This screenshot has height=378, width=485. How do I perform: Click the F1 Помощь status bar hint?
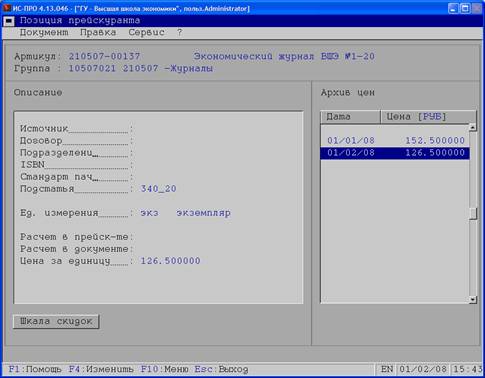(35, 369)
